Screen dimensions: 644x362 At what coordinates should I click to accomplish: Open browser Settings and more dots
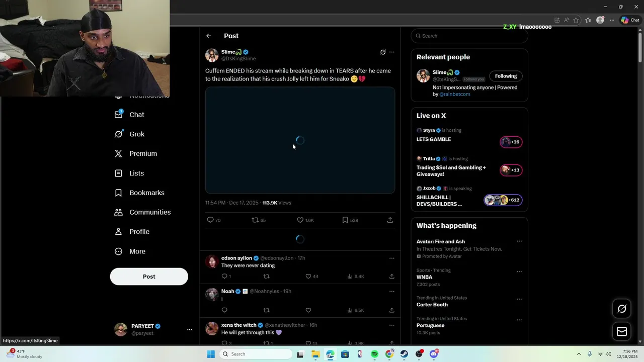point(612,20)
